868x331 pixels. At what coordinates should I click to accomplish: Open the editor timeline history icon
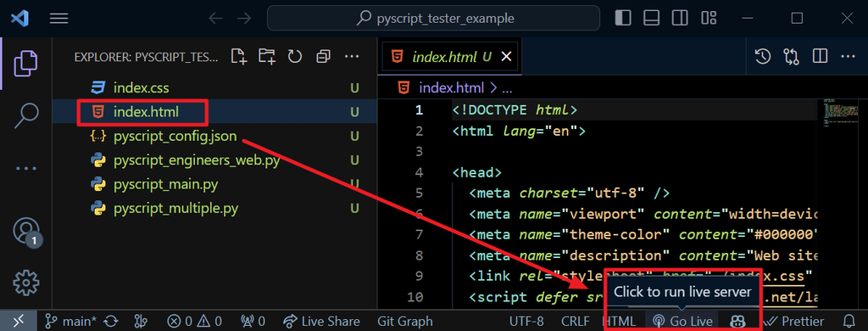tap(763, 56)
